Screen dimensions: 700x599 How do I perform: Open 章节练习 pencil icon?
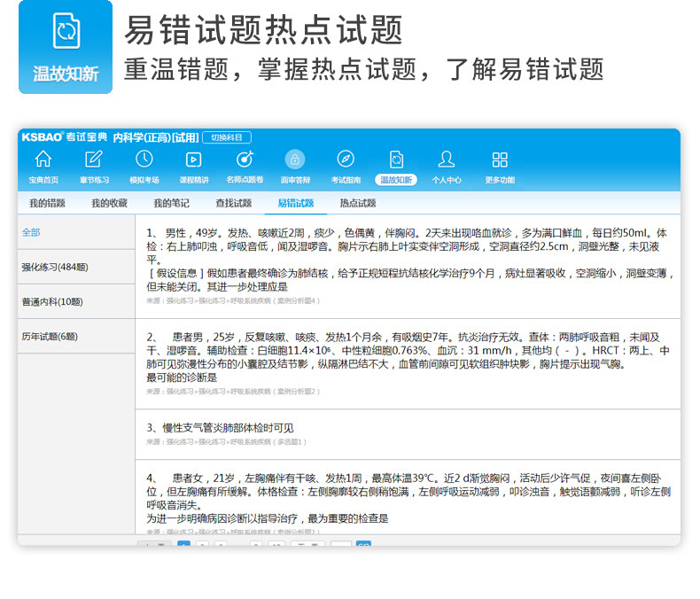coord(94,159)
